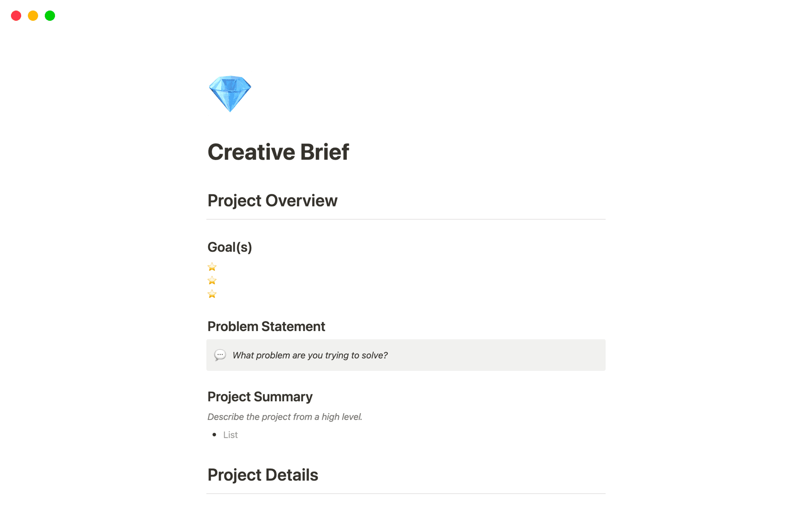Select the Project Summary heading

260,397
